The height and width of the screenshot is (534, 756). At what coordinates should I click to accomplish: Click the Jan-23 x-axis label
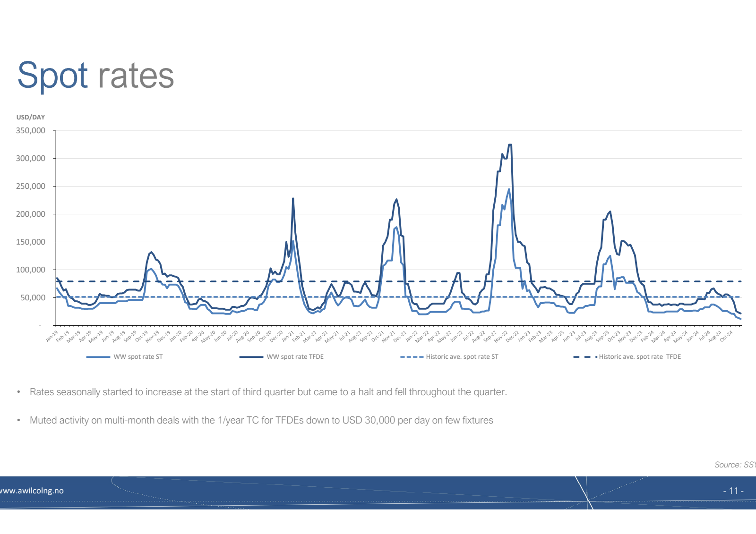[x=524, y=336]
